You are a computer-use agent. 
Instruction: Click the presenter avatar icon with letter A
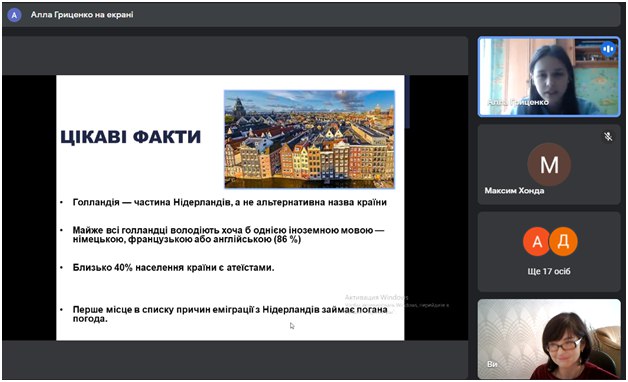[14, 15]
